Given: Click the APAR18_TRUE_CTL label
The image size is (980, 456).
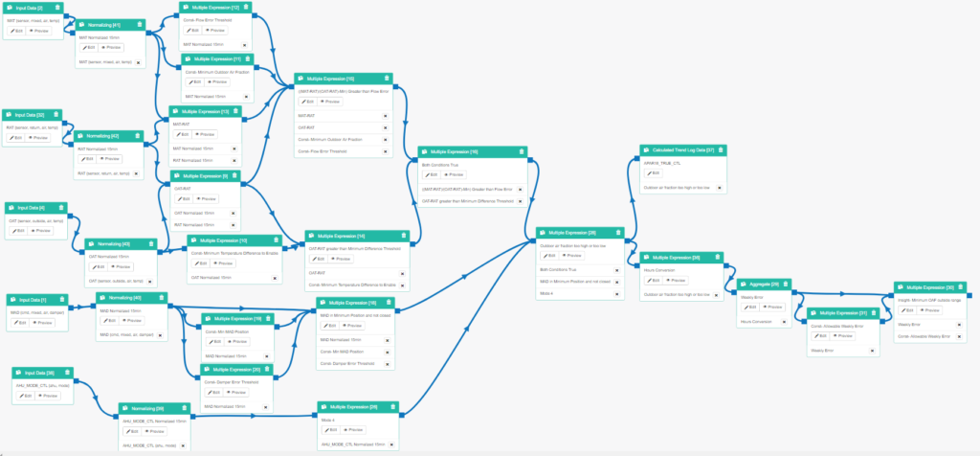Looking at the screenshot, I should click(x=662, y=162).
